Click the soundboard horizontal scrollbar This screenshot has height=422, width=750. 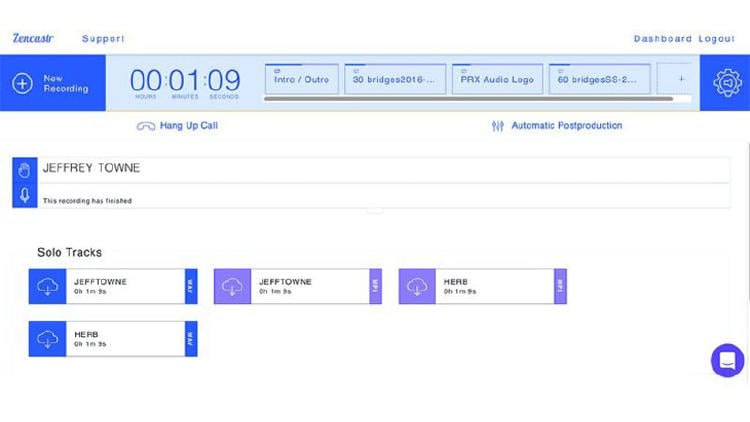pyautogui.click(x=468, y=99)
